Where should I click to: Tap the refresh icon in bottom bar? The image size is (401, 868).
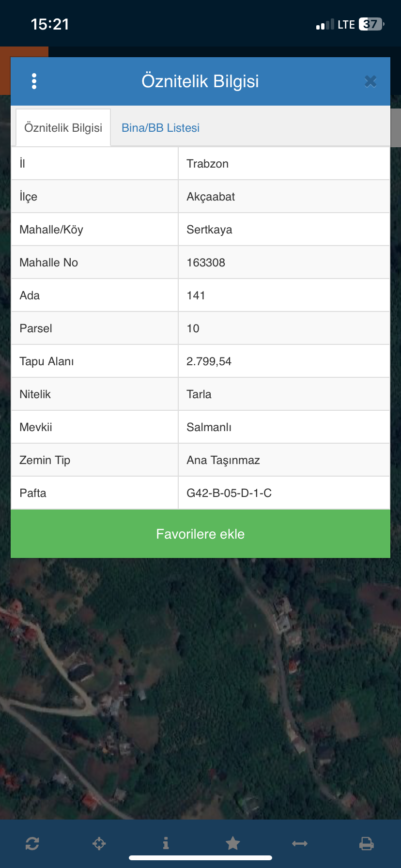32,844
